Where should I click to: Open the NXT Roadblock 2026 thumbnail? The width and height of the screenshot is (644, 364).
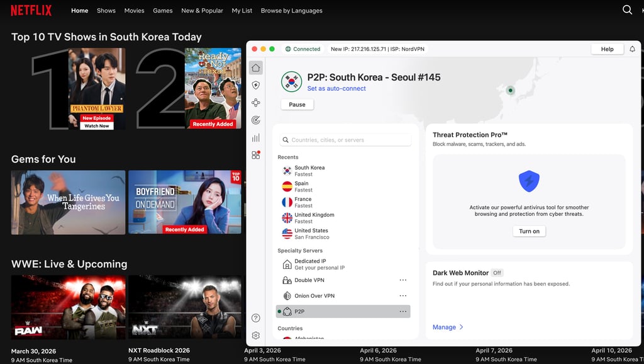185,307
